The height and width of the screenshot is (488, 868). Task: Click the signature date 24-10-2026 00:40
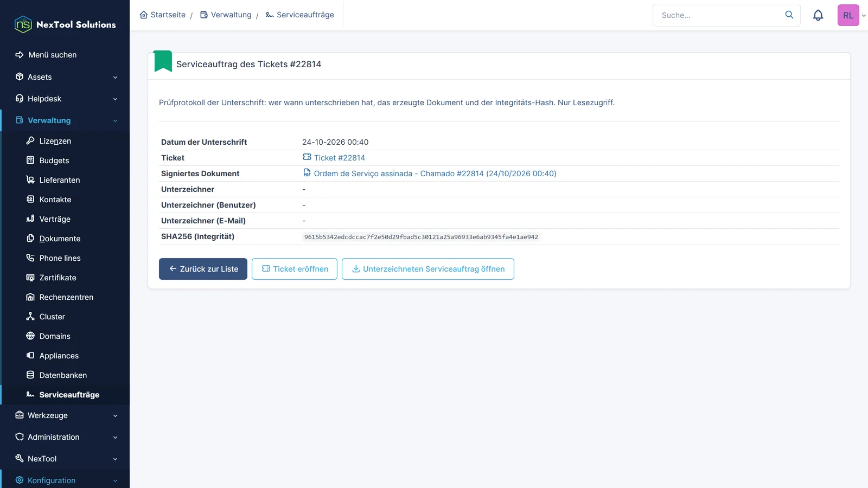[335, 142]
